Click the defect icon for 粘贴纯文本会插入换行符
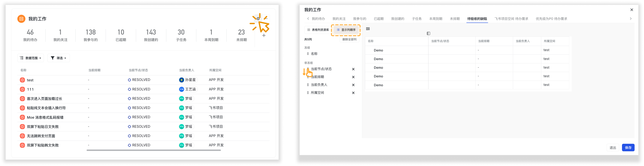 click(x=22, y=108)
